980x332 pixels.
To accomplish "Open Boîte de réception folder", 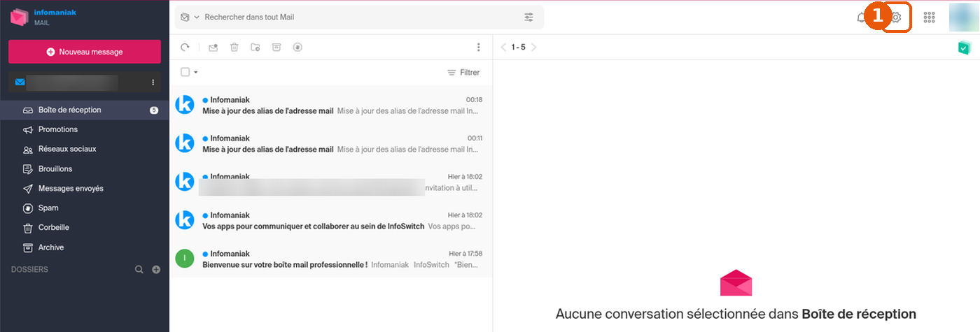I will pos(85,110).
